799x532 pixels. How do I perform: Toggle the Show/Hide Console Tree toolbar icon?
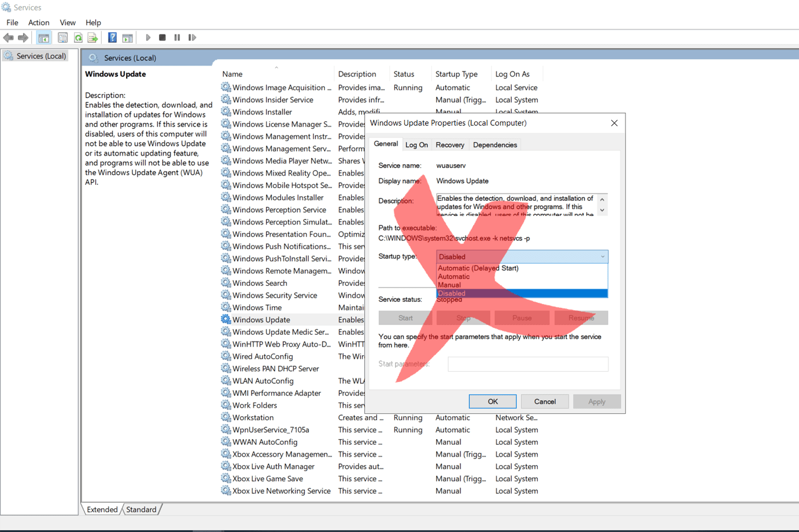click(x=43, y=38)
